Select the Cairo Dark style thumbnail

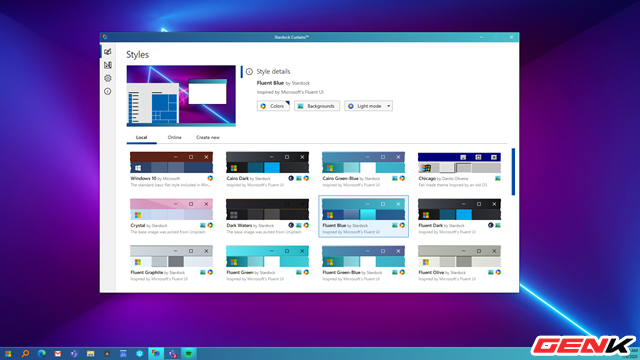(267, 162)
